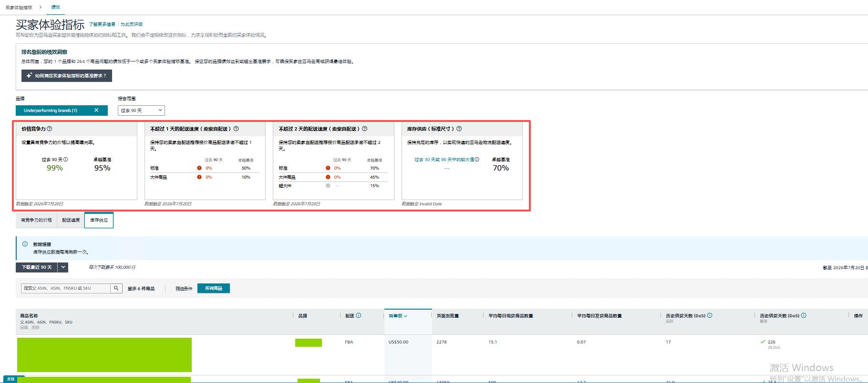
Task: Click the magnifier search icon button
Action: pyautogui.click(x=116, y=288)
